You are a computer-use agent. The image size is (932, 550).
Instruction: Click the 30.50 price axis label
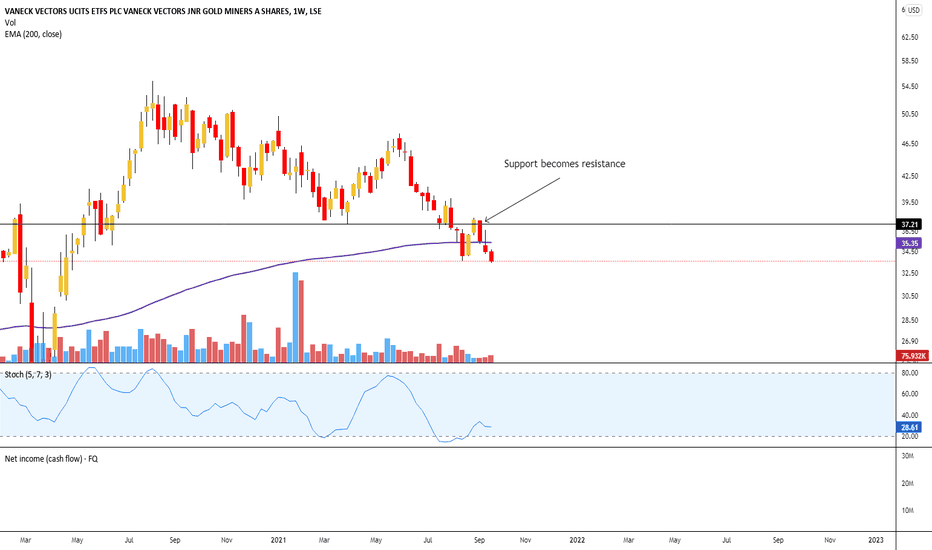point(909,296)
